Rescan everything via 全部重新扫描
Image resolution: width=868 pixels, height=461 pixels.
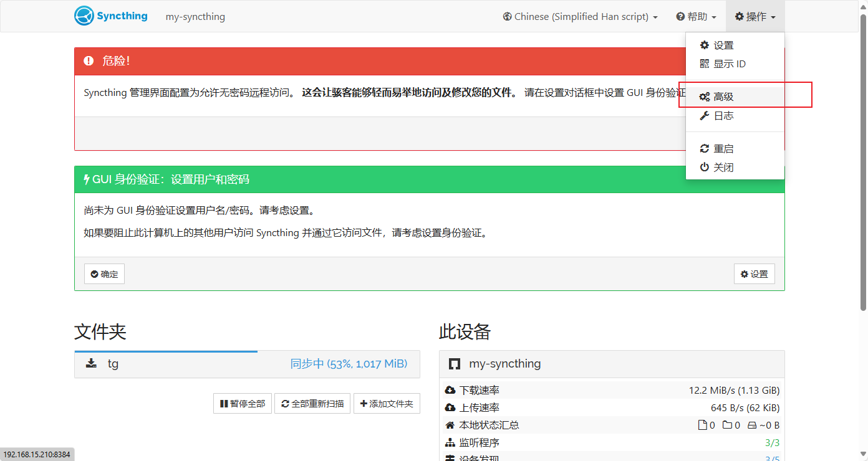[x=312, y=404]
